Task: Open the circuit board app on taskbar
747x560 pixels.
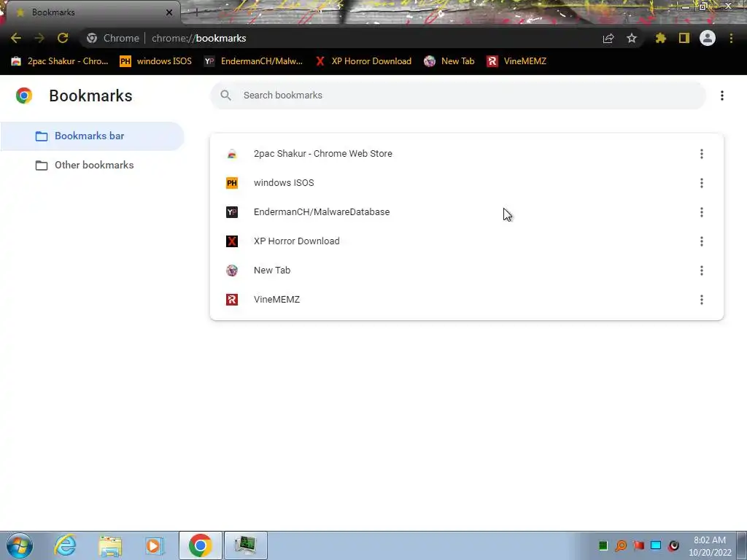Action: [245, 545]
